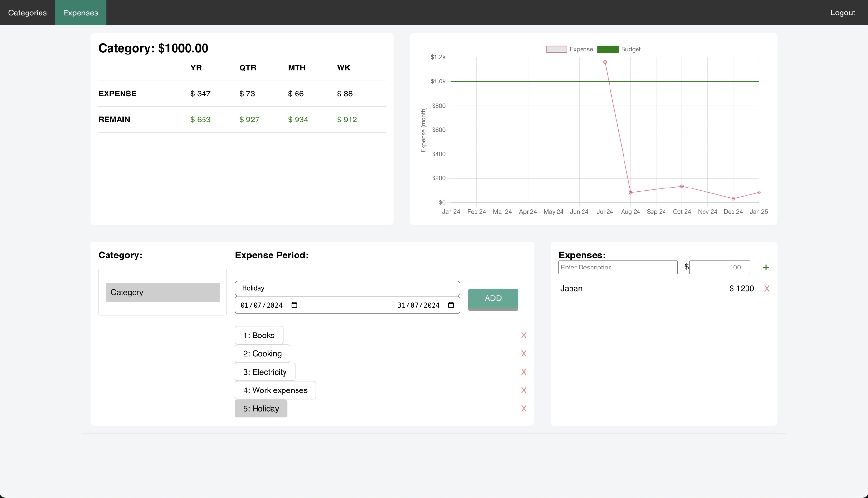The width and height of the screenshot is (868, 498).
Task: Toggle the Budget legend swatch
Action: [x=608, y=49]
